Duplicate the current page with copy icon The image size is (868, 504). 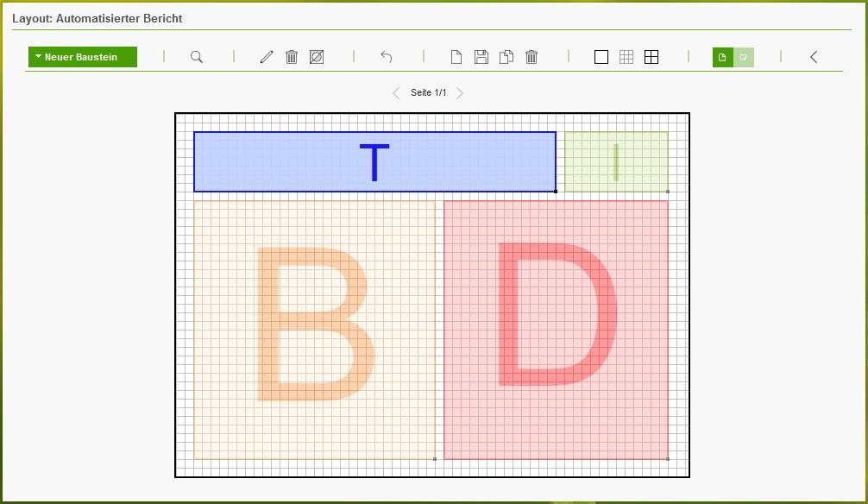[x=506, y=56]
